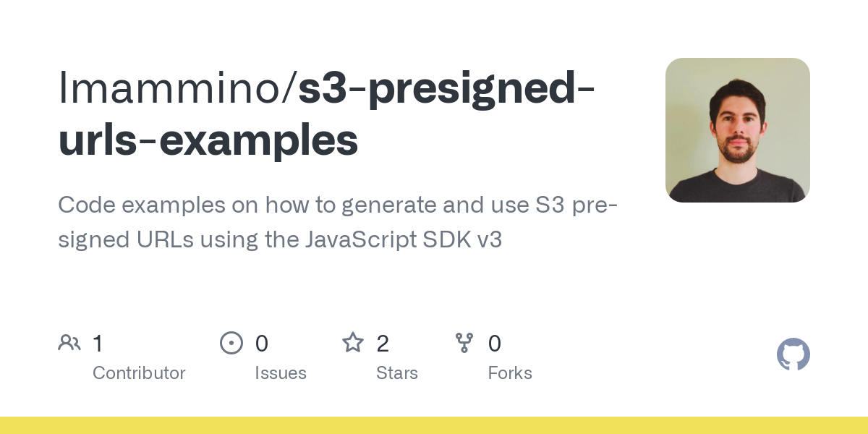Click the Forks branch icon

[x=464, y=343]
